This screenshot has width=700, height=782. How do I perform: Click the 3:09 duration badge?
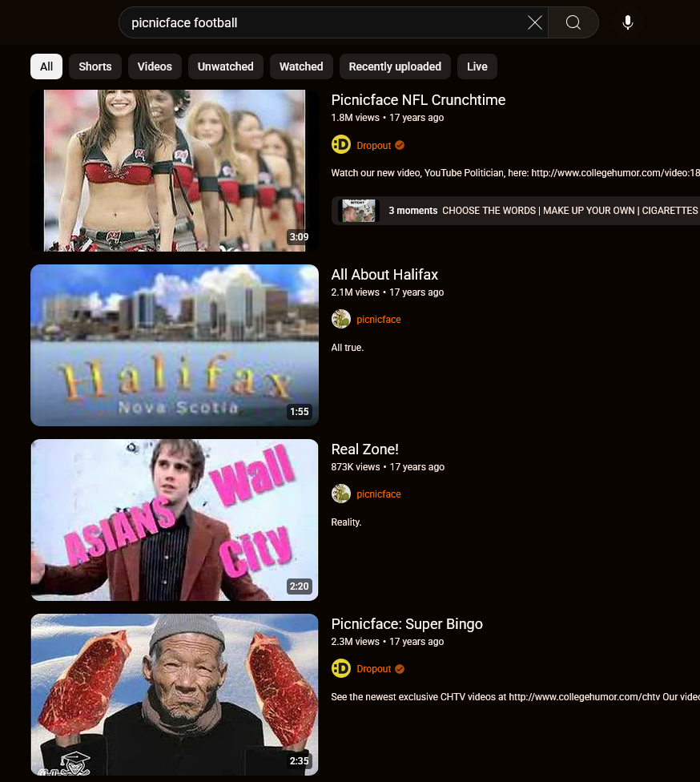pyautogui.click(x=300, y=237)
